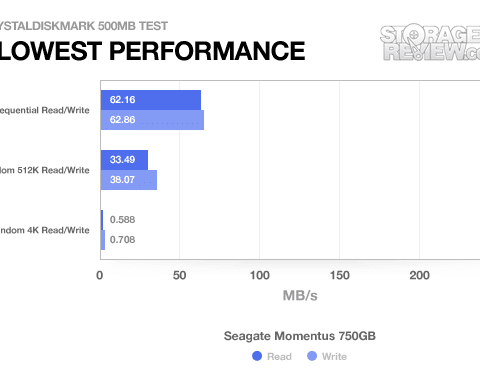The width and height of the screenshot is (480, 380).
Task: Click the light-blue Write legend dot
Action: [x=312, y=356]
